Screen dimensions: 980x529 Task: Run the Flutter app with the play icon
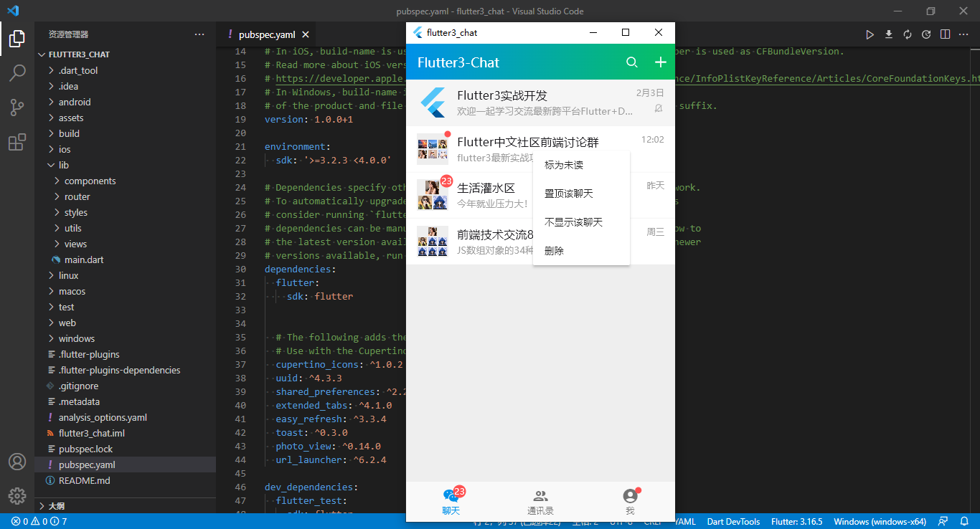click(x=870, y=34)
